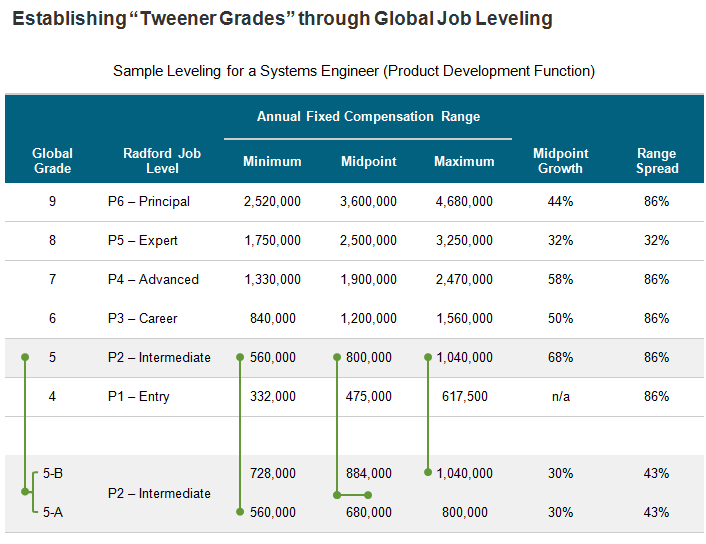
Task: Click green dot next to 560,000 in grade 5 row
Action: [x=240, y=357]
